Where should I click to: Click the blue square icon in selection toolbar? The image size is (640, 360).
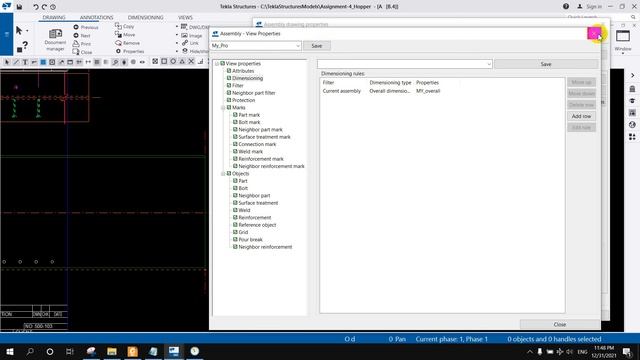click(43, 62)
